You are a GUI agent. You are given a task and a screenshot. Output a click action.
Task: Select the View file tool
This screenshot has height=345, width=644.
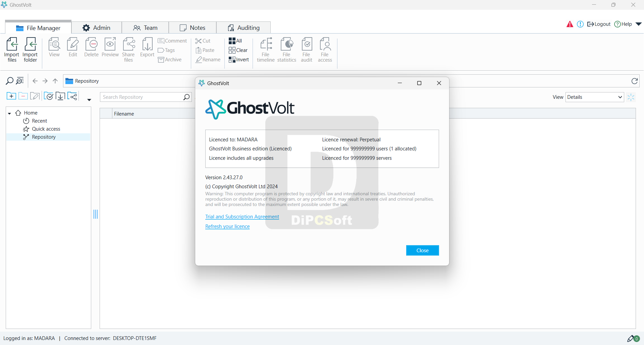pyautogui.click(x=54, y=47)
